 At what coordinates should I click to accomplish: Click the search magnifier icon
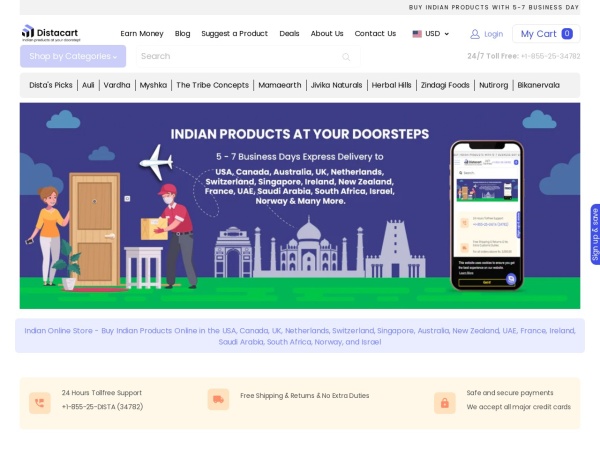pos(346,57)
